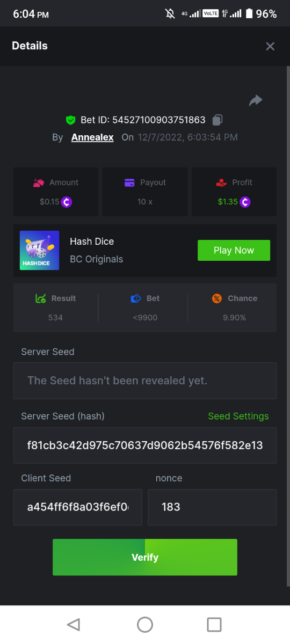Screen dimensions: 290x644
Task: Tap the purple coin icon beside $0.15
Action: click(x=67, y=202)
